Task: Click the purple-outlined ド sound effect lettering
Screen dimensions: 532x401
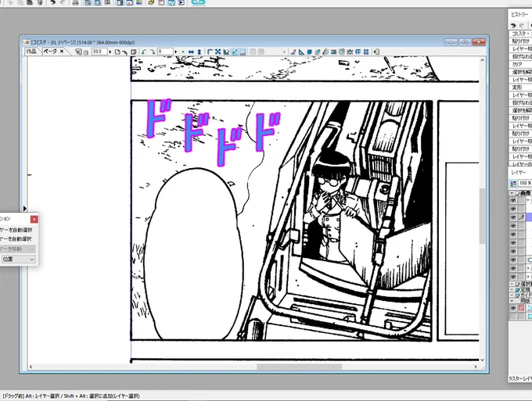Action: pyautogui.click(x=213, y=131)
